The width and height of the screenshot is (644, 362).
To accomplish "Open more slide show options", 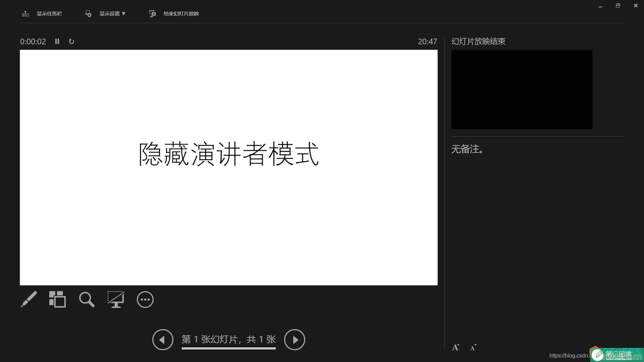I will coord(145,300).
